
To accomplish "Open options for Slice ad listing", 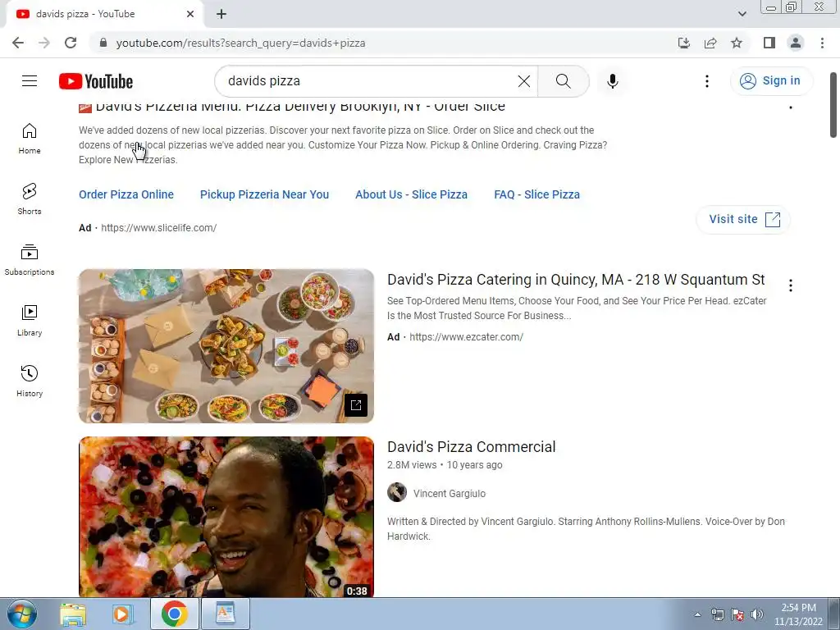I will [790, 107].
